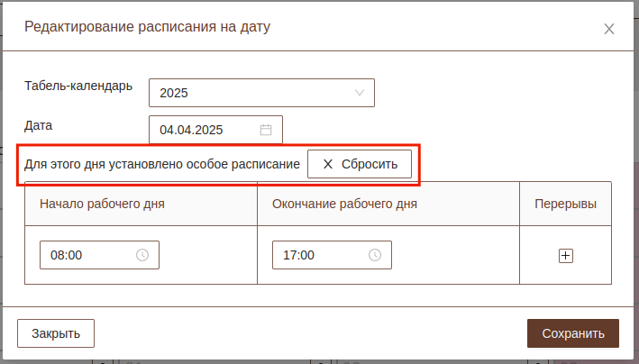This screenshot has width=639, height=364.
Task: Close the schedule editing dialog with X
Action: coord(609,29)
